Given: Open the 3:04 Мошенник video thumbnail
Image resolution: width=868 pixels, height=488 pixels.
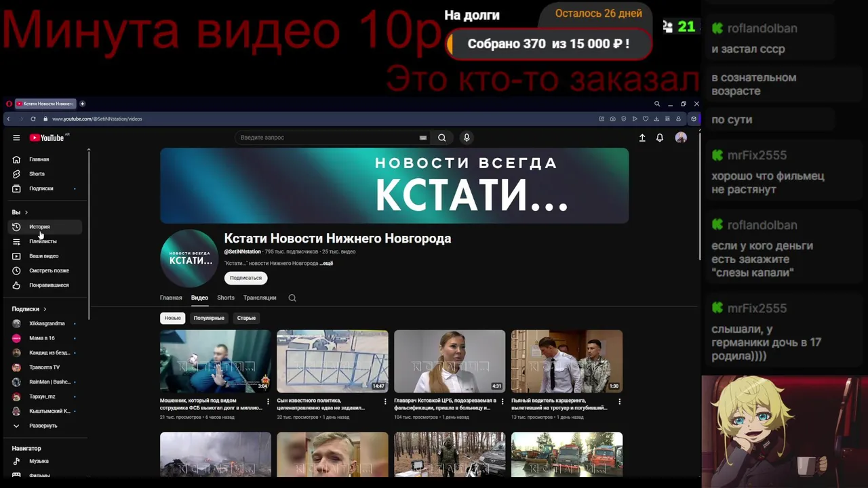Looking at the screenshot, I should [x=216, y=361].
